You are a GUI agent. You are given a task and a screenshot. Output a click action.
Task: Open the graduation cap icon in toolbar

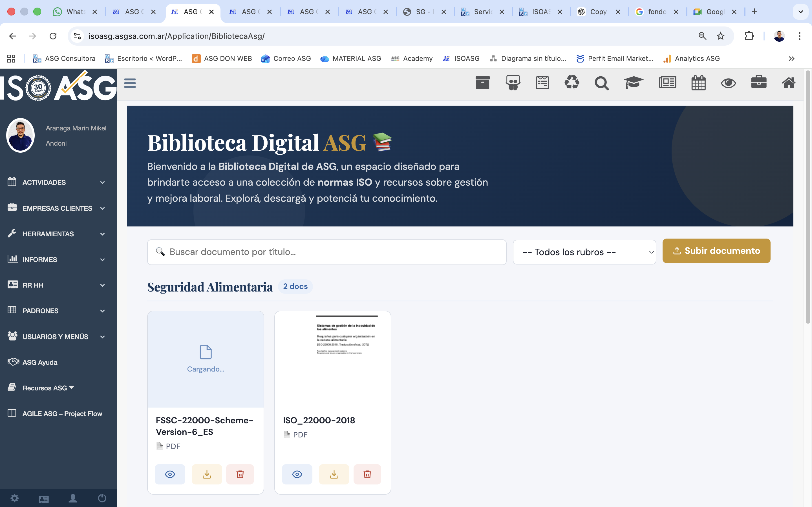tap(633, 83)
